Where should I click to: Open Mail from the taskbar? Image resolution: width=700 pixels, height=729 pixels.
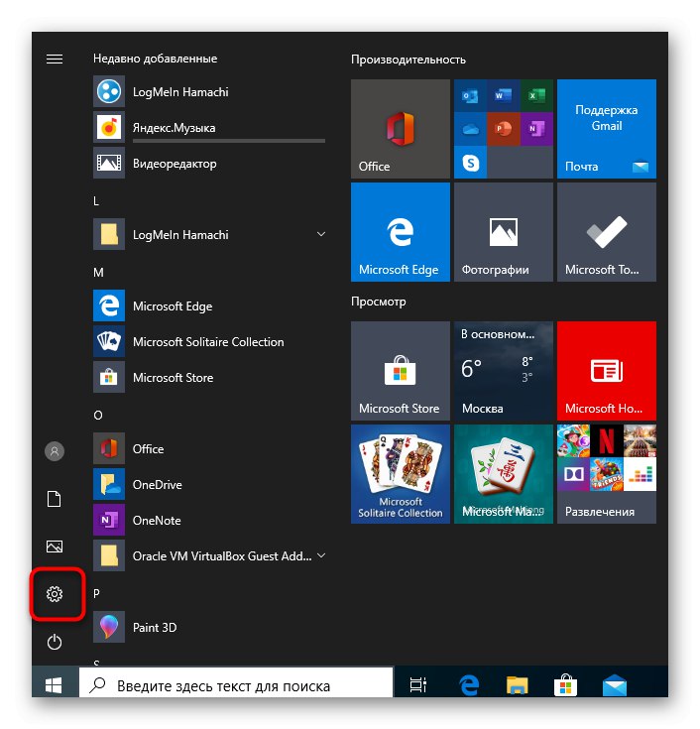(x=615, y=685)
